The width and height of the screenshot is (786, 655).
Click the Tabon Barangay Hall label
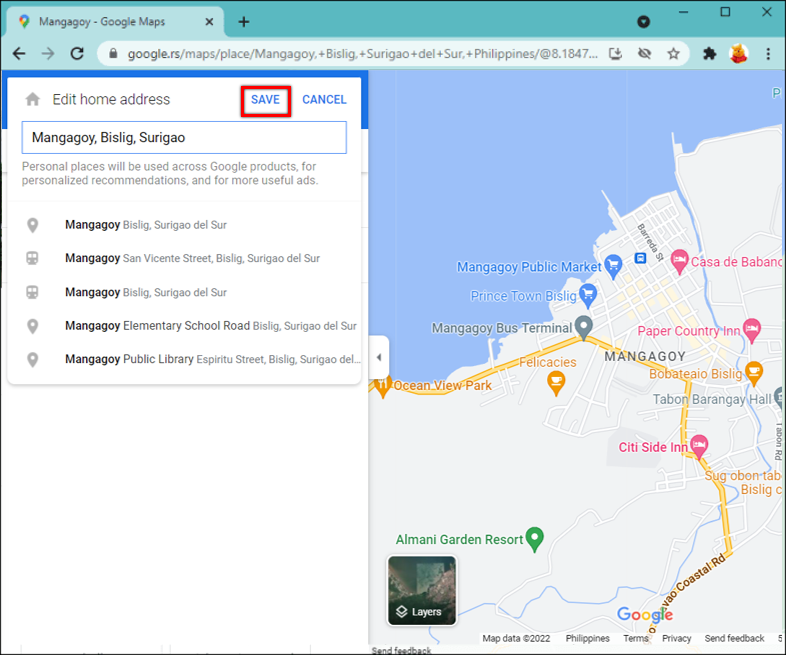pos(712,399)
